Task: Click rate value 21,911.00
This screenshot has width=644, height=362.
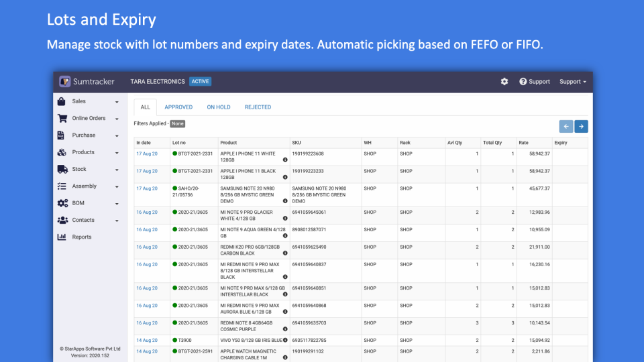Action: pyautogui.click(x=539, y=247)
